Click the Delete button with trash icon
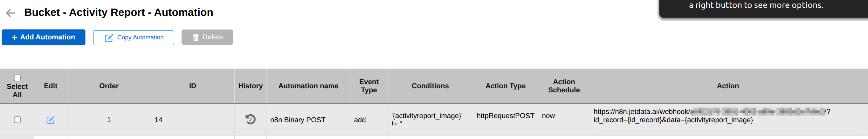The width and height of the screenshot is (868, 139). [207, 37]
